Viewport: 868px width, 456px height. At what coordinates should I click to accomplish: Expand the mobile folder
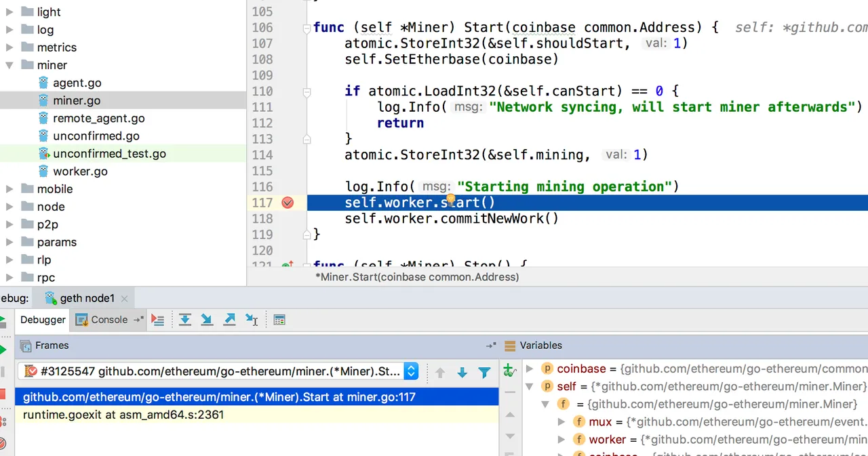(9, 189)
